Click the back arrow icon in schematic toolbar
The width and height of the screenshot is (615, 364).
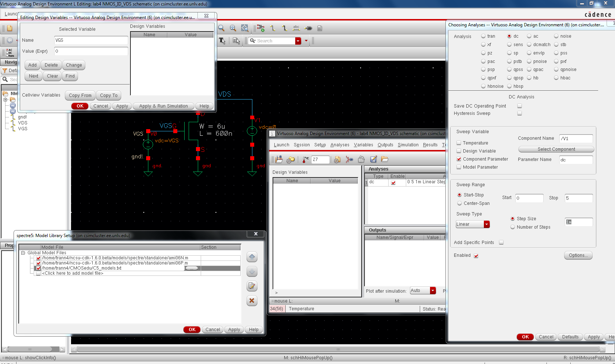point(10,40)
